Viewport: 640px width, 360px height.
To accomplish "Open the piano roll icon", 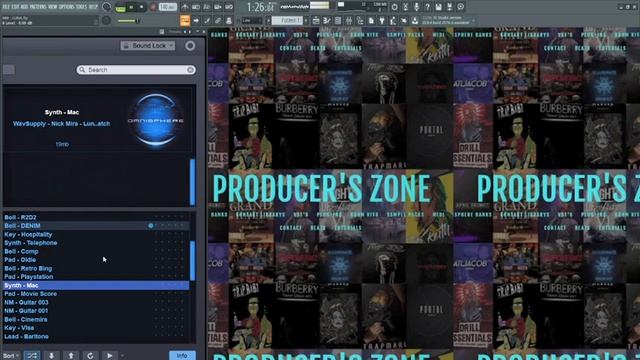I will point(327,20).
